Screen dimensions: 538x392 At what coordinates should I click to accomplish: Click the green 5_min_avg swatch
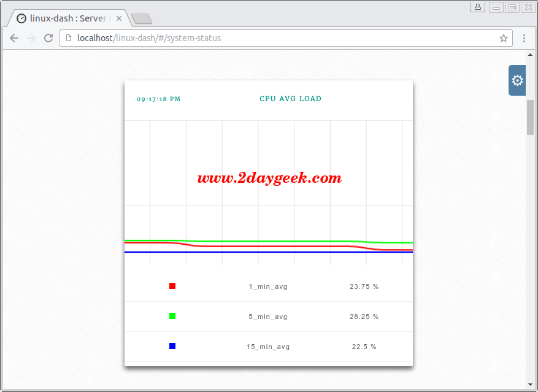click(172, 316)
